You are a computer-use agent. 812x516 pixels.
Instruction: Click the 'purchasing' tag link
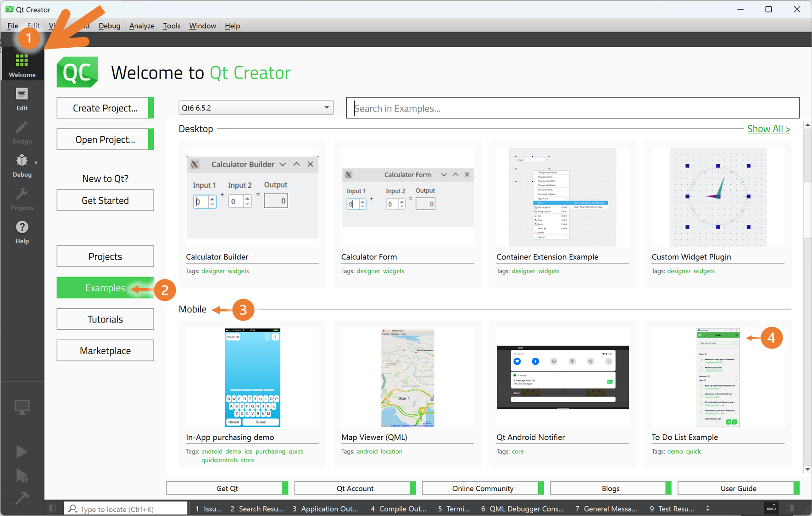point(270,451)
